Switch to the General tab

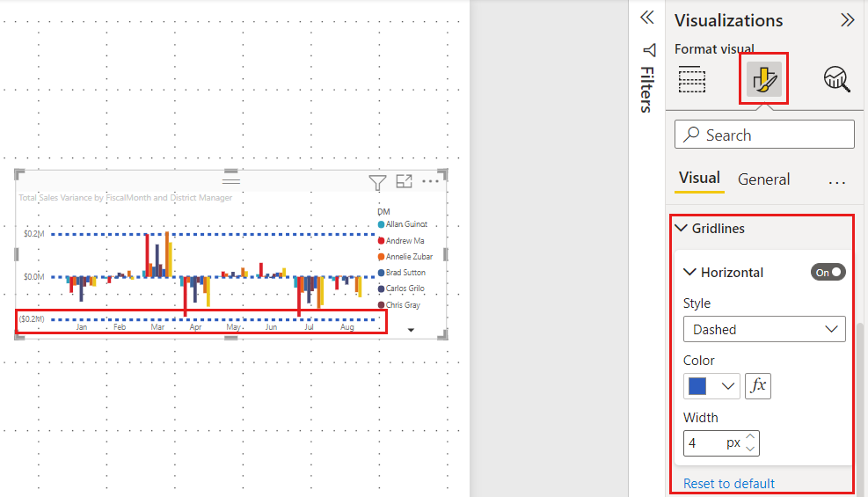(764, 179)
